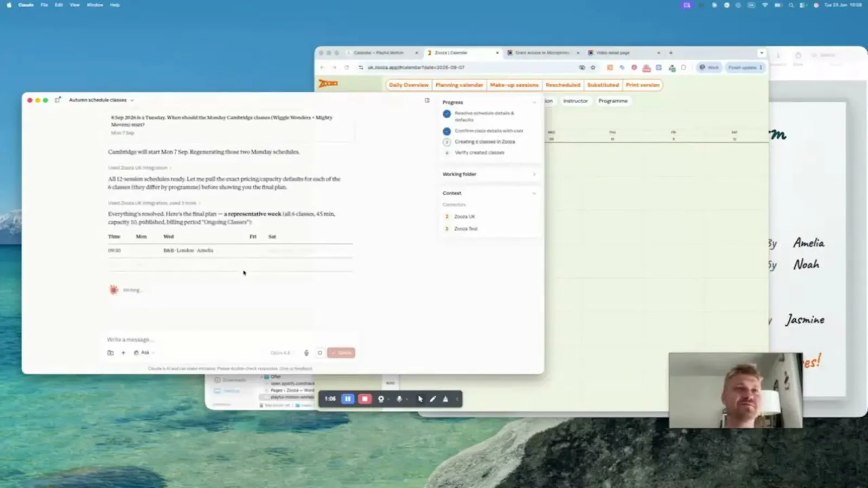Open the Autumn schedule classes title dropdown
Viewport: 868px width, 488px height.
point(132,100)
